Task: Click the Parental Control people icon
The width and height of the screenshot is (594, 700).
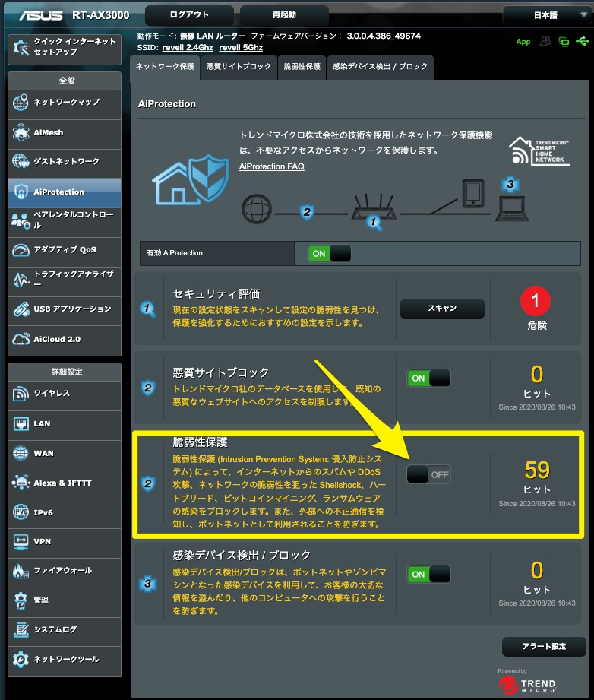Action: pyautogui.click(x=21, y=220)
